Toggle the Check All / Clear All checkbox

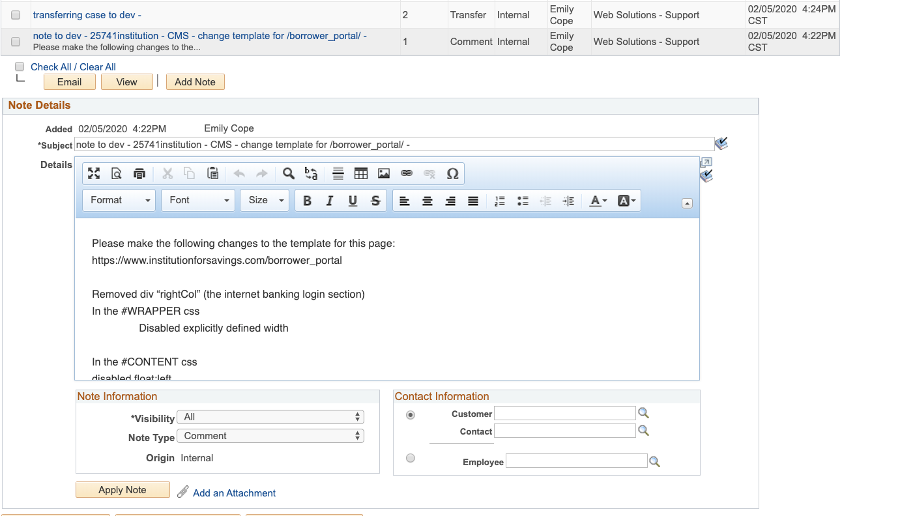20,67
